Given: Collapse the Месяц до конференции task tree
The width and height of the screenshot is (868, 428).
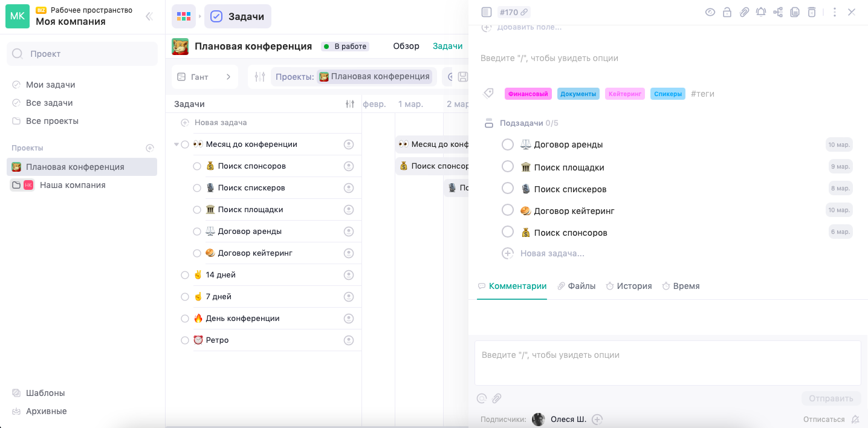Looking at the screenshot, I should [177, 144].
